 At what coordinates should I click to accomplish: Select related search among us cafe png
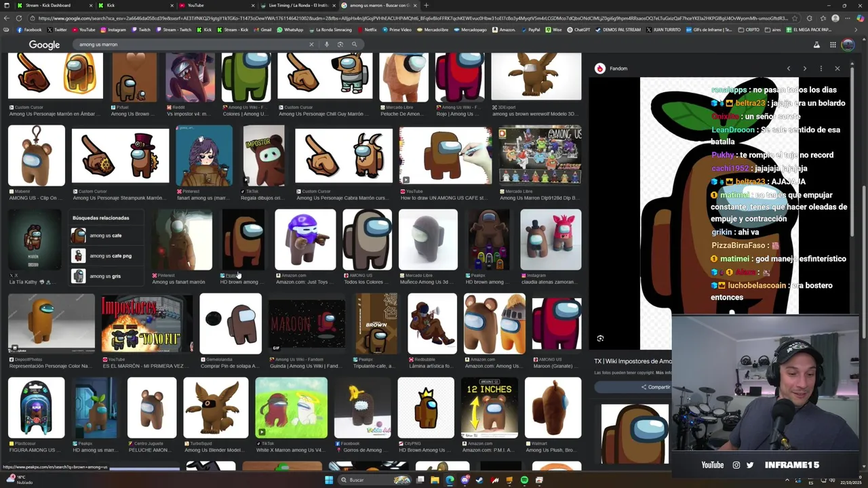click(x=107, y=256)
